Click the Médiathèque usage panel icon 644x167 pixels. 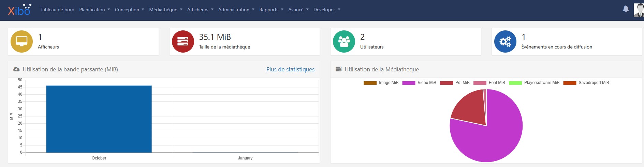tap(338, 69)
